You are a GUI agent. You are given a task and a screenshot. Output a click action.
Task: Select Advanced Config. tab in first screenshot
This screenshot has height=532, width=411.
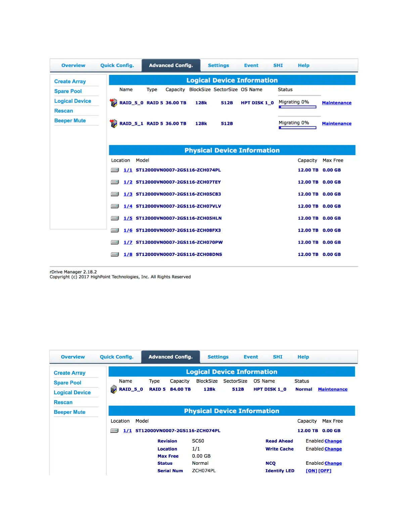click(171, 65)
